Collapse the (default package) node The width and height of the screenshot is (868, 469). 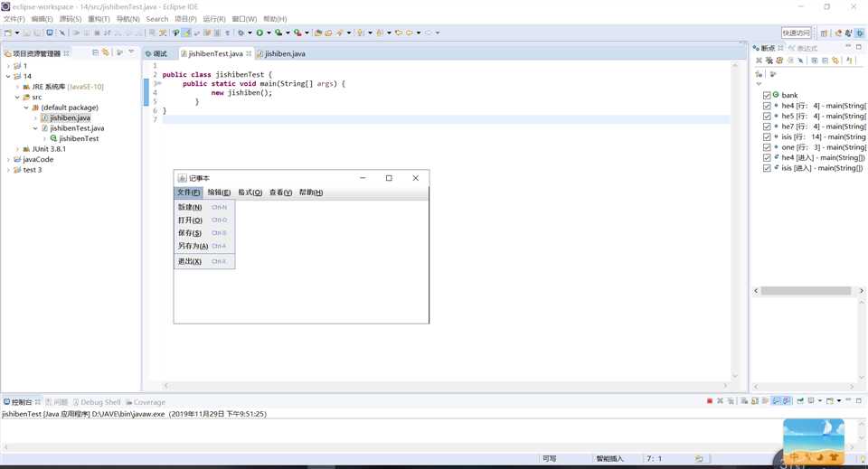(x=26, y=108)
